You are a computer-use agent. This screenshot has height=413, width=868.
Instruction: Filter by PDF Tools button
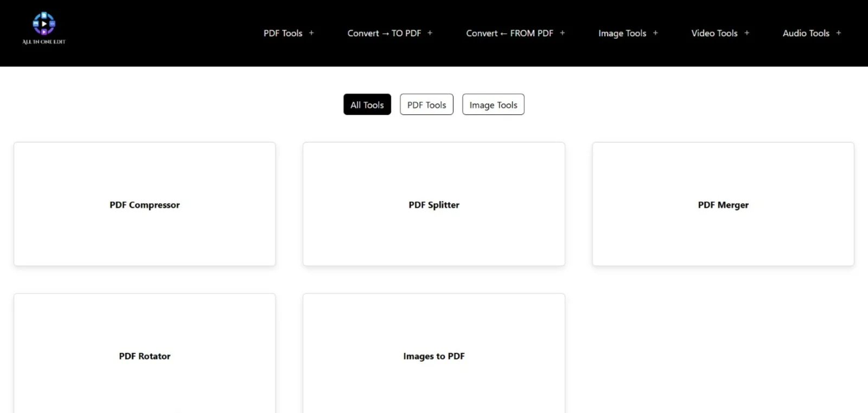point(426,105)
